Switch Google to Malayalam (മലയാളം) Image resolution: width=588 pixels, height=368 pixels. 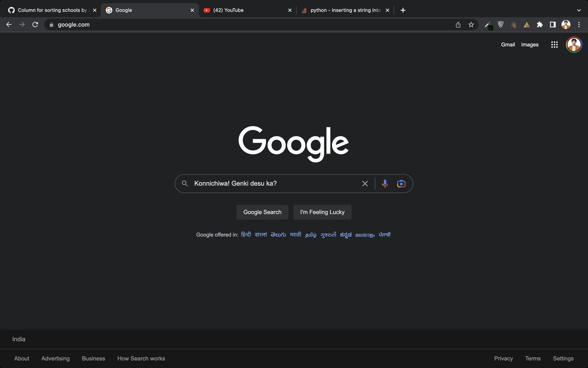[x=365, y=235]
